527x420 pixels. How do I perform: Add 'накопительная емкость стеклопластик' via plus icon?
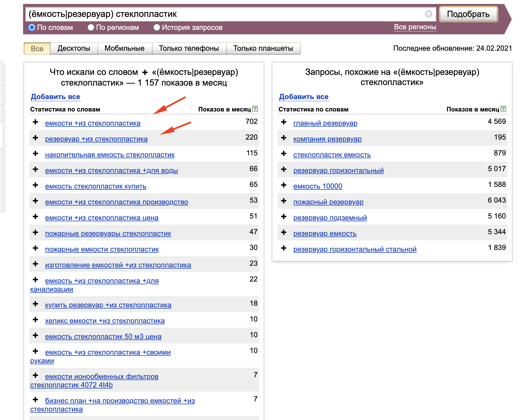(x=35, y=154)
